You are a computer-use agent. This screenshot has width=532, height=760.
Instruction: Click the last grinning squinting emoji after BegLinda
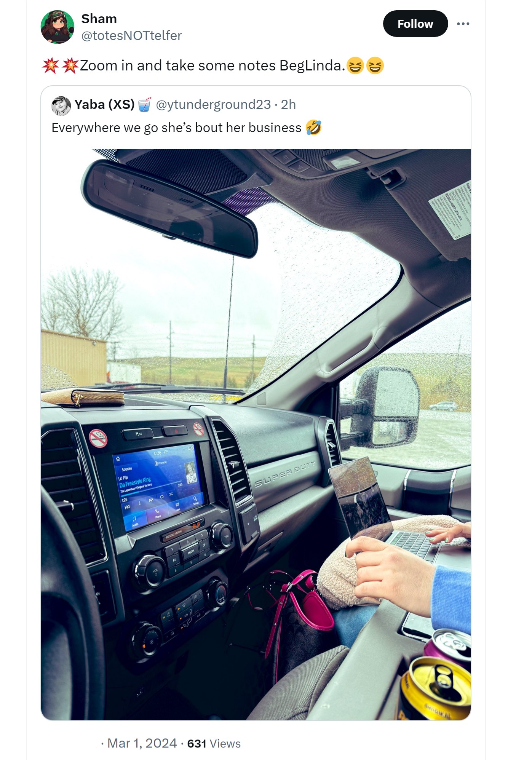pos(375,65)
